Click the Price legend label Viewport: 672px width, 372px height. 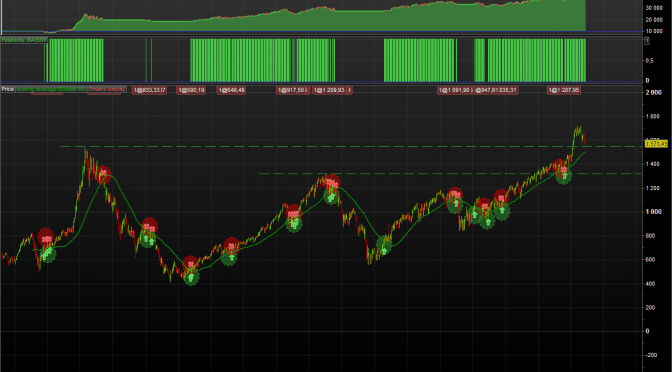pyautogui.click(x=8, y=89)
